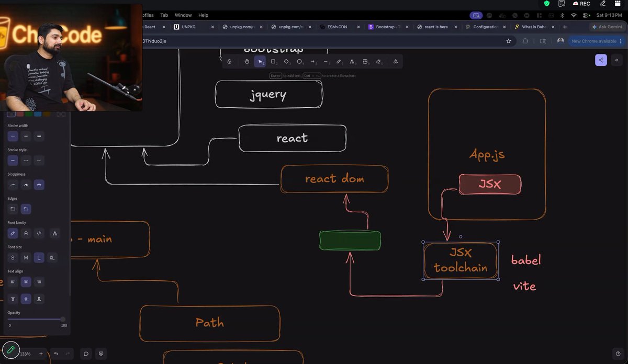This screenshot has height=364, width=628.
Task: Select the Insert image tool
Action: point(365,62)
